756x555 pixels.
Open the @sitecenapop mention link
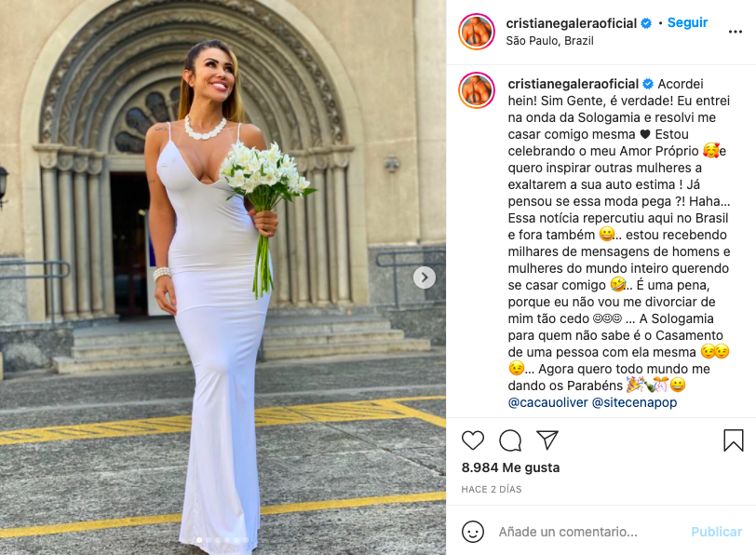(x=635, y=402)
